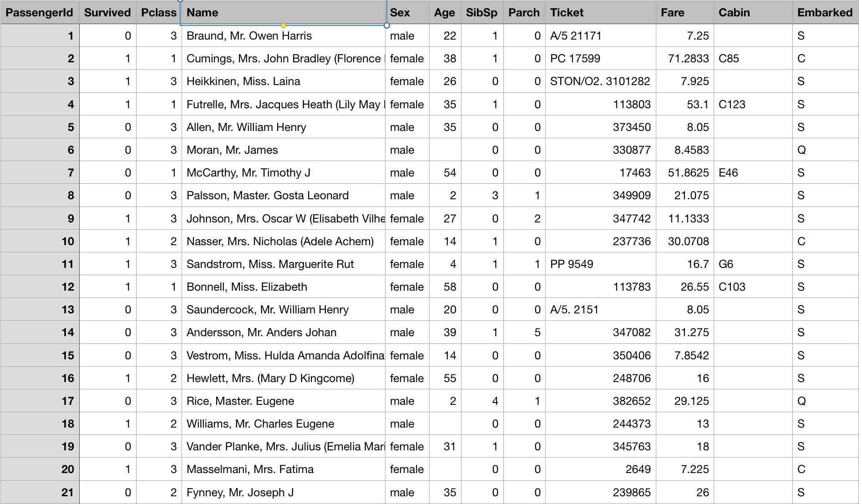Click the Age column header
The width and height of the screenshot is (862, 504).
[x=445, y=12]
